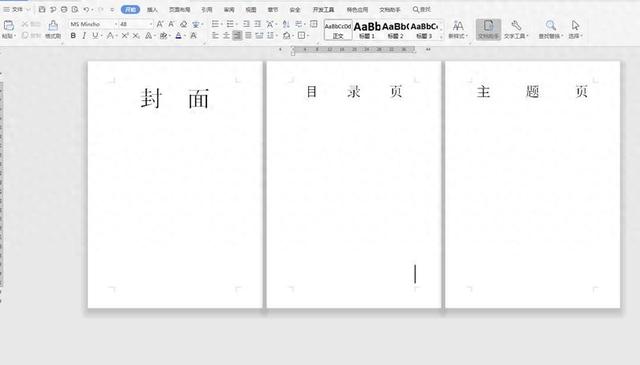Click the Align Left icon
The width and height of the screenshot is (640, 365).
(x=215, y=36)
